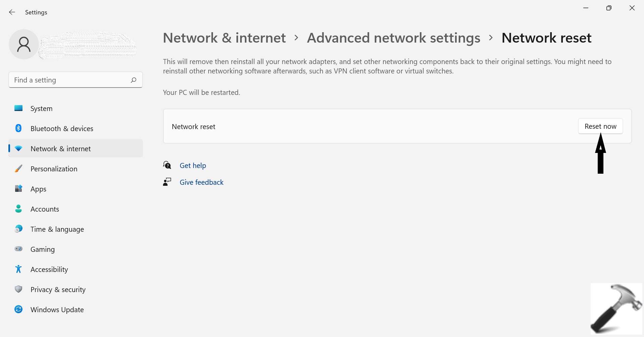
Task: Select Apps in the sidebar
Action: pos(39,189)
